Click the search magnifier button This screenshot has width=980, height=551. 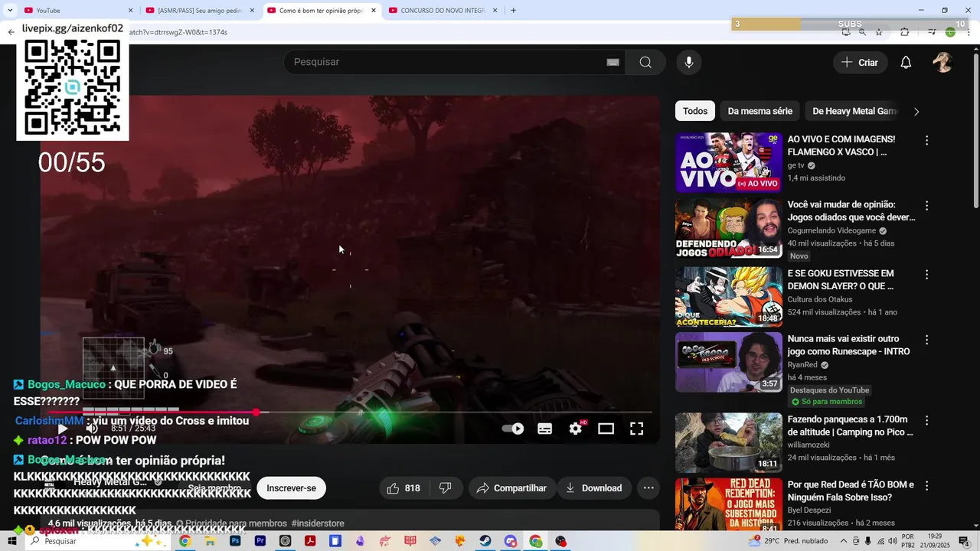point(645,62)
